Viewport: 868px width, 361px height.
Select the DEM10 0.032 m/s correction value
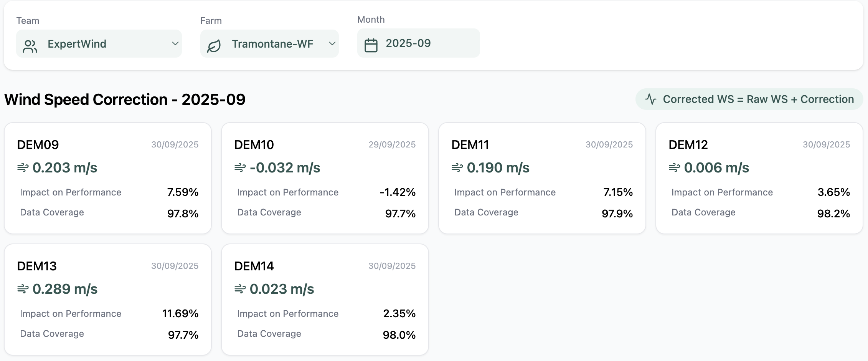click(285, 167)
